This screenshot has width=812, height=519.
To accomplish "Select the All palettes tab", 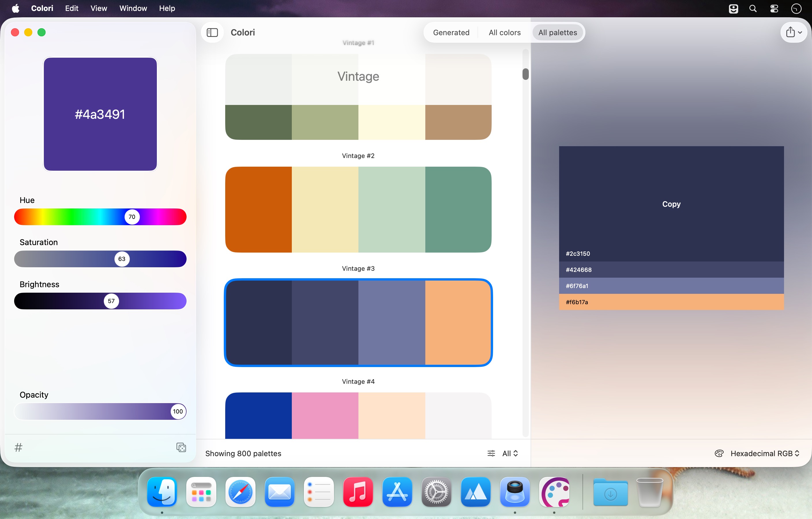I will 557,32.
